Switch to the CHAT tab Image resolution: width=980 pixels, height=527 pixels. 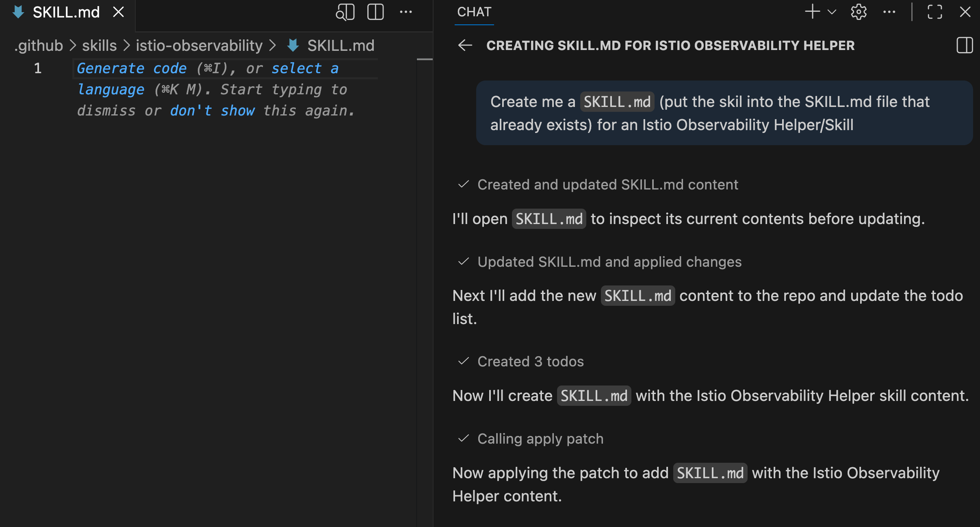474,12
